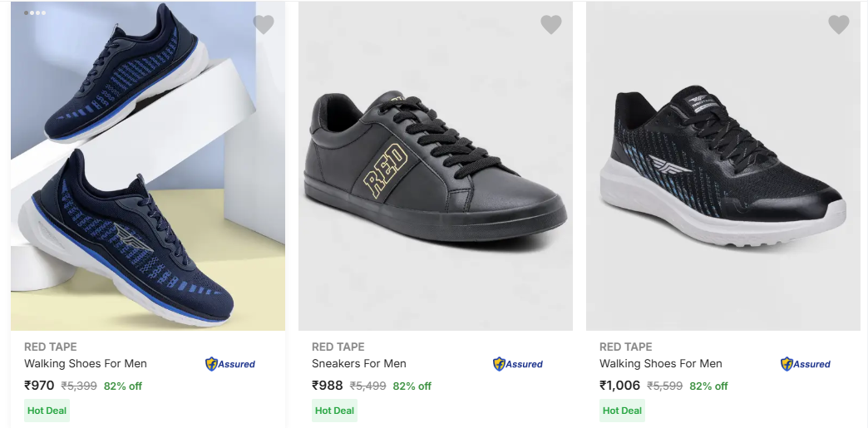Open black mesh walking shoes image
Screen dimensions: 868x428
coord(723,166)
